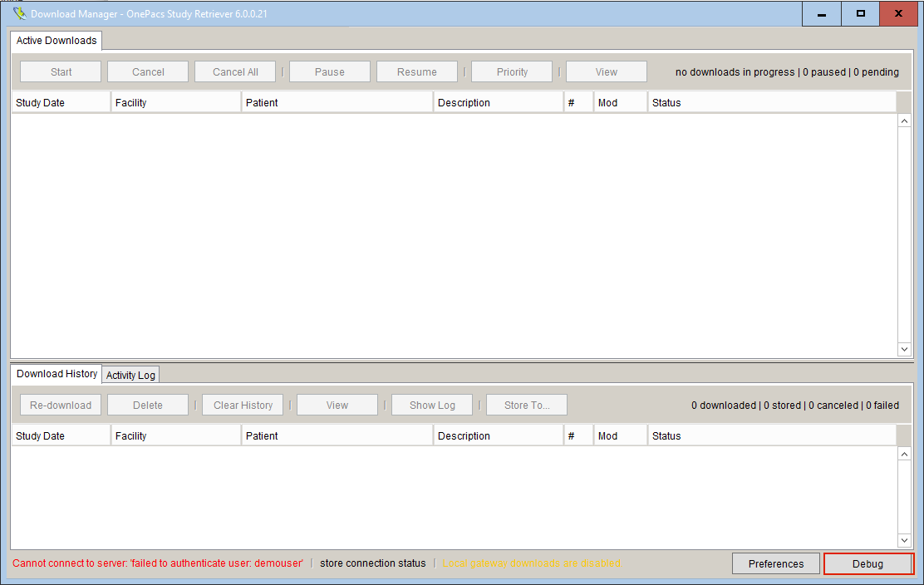Sort Download History by Facility column
This screenshot has height=585, width=924.
176,436
